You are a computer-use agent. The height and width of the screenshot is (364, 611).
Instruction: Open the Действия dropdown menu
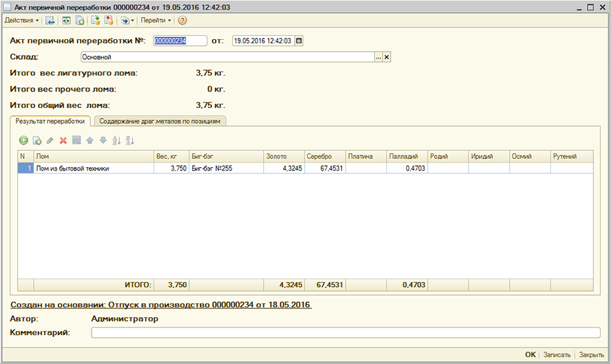(22, 21)
